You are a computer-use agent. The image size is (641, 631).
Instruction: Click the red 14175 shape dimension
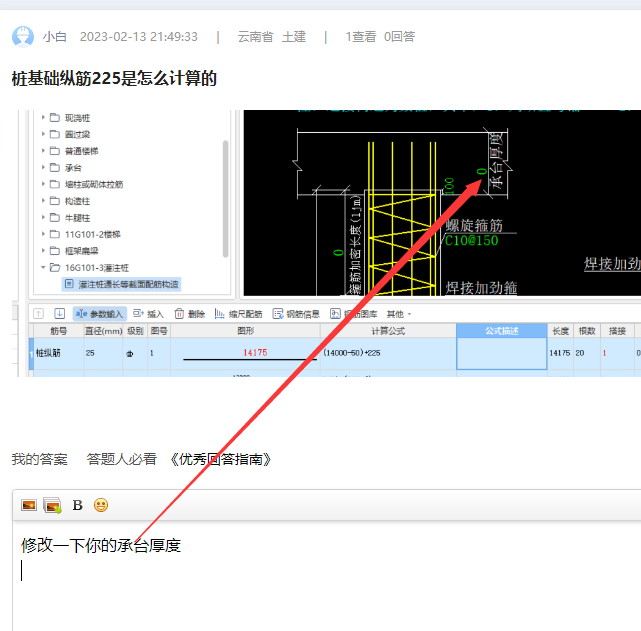tap(255, 352)
